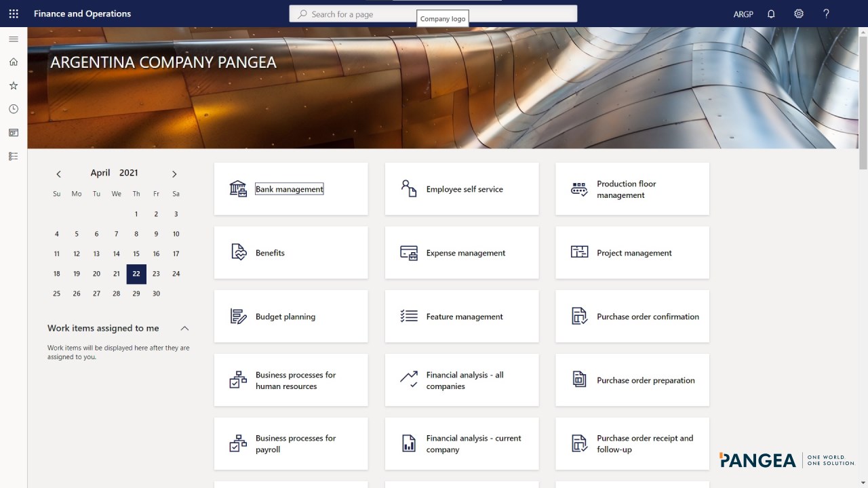Click Production floor management tile icon
Image resolution: width=868 pixels, height=488 pixels.
tap(579, 189)
